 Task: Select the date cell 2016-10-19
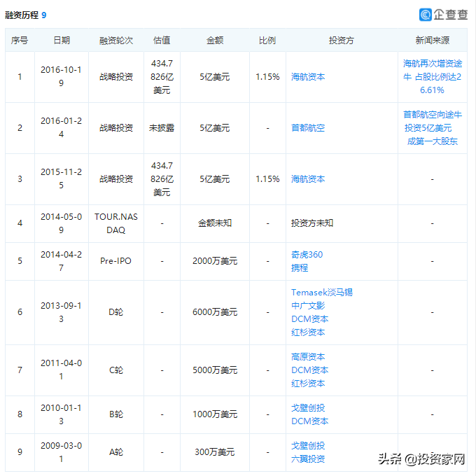(x=62, y=76)
